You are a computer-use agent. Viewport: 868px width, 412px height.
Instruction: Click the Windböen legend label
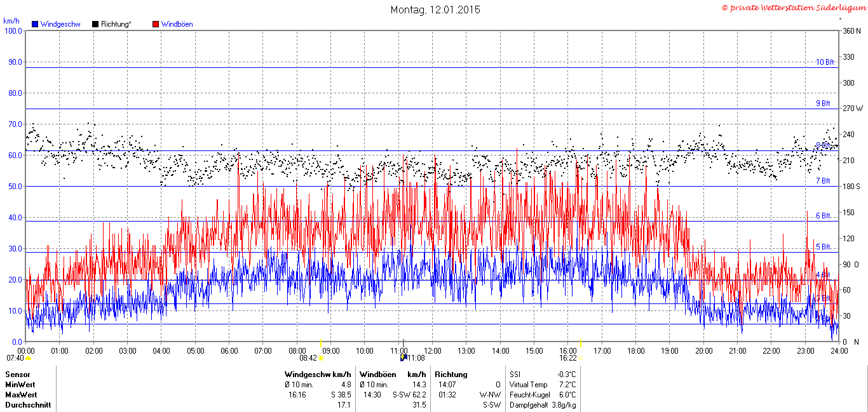(x=177, y=24)
